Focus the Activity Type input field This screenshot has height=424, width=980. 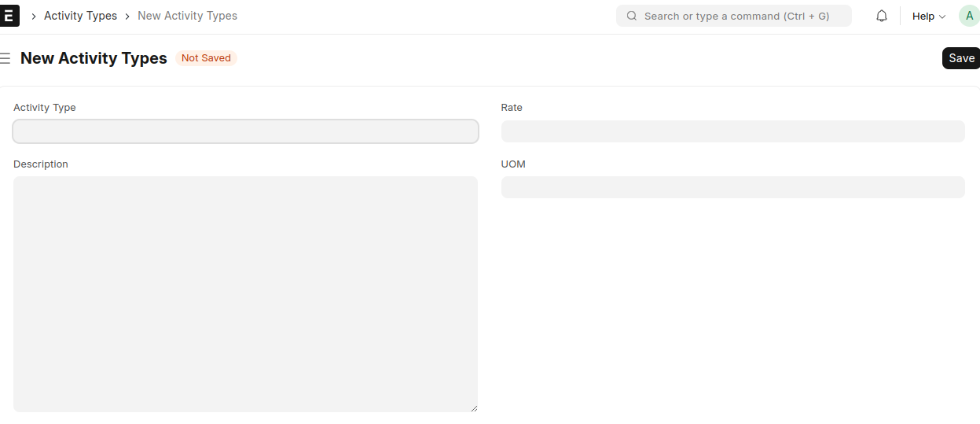click(x=245, y=131)
